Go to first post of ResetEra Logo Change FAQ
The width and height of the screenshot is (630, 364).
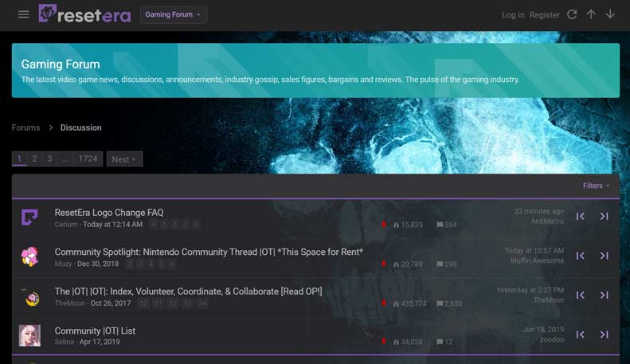(x=580, y=216)
